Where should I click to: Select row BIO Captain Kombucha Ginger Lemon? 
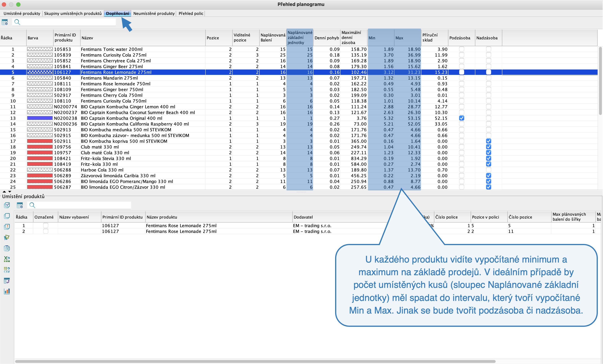click(299, 107)
